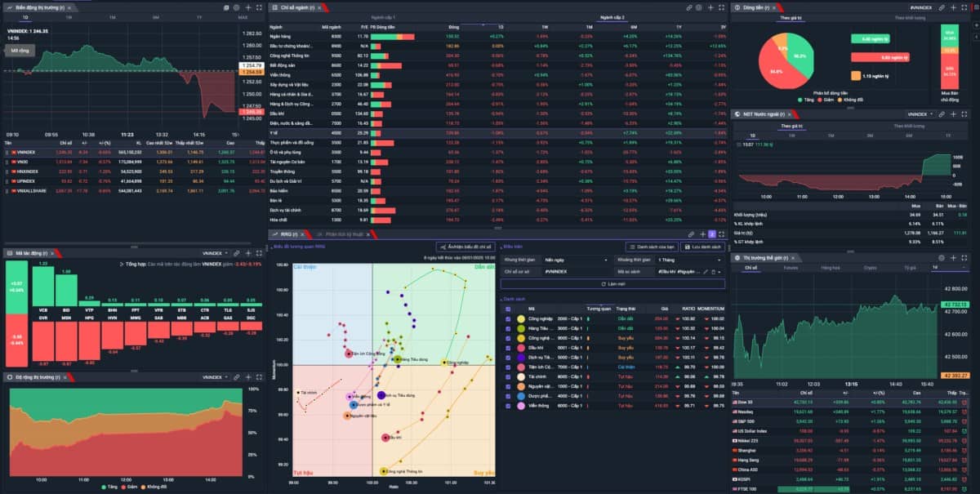Image resolution: width=980 pixels, height=494 pixels.
Task: Open settings gear in Chỉ số ngành panel
Action: pyautogui.click(x=699, y=7)
